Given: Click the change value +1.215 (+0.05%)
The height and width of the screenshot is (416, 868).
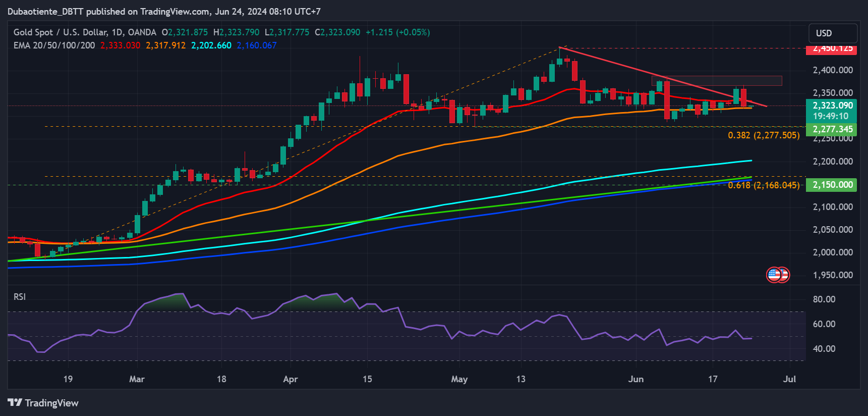Looking at the screenshot, I should coord(398,32).
